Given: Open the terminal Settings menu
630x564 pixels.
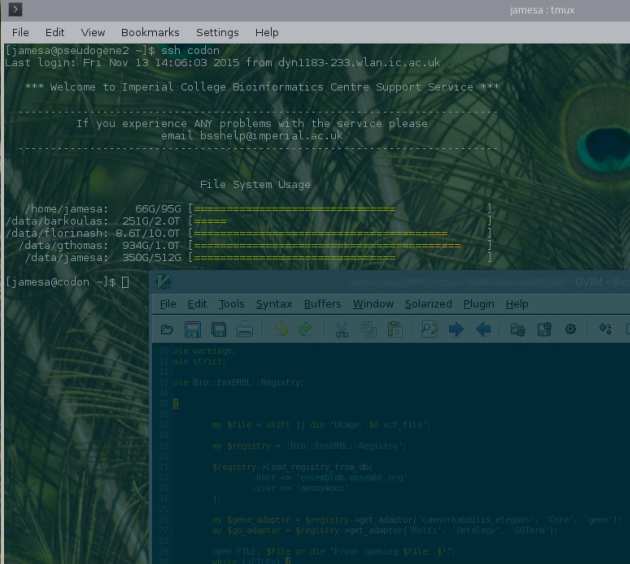Looking at the screenshot, I should coord(217,32).
